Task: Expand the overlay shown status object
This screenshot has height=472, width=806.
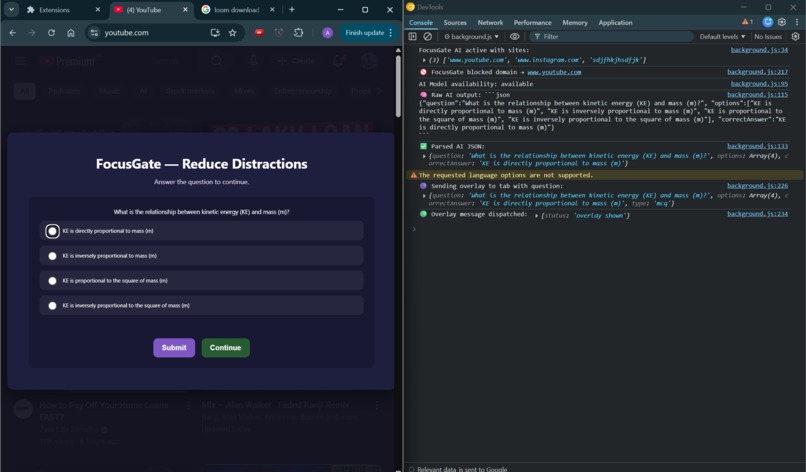Action: click(536, 215)
